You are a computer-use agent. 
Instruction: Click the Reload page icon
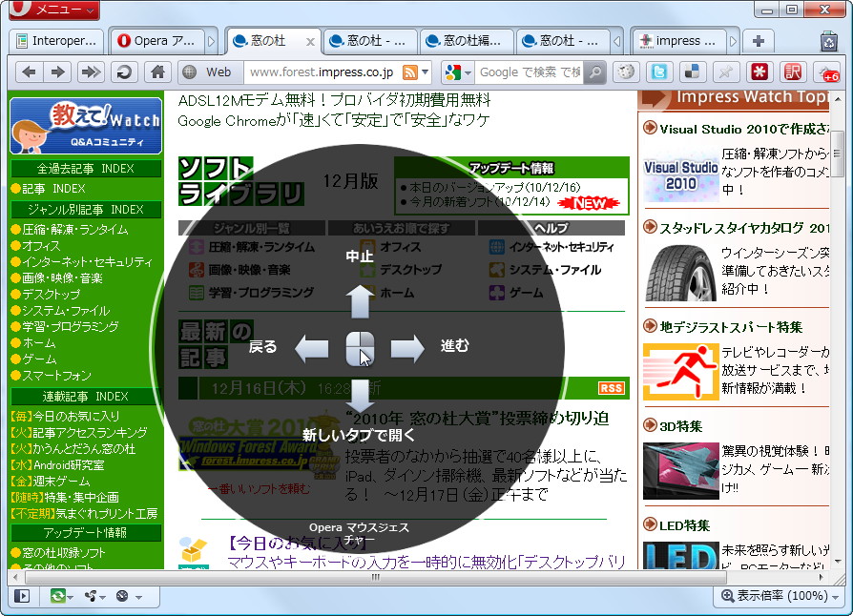122,72
